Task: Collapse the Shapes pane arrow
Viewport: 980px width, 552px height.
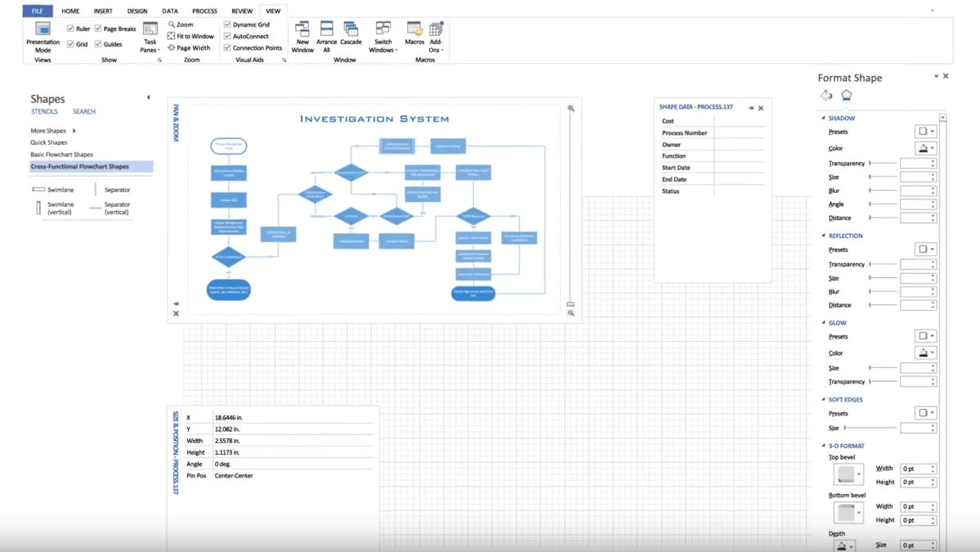Action: click(x=149, y=97)
